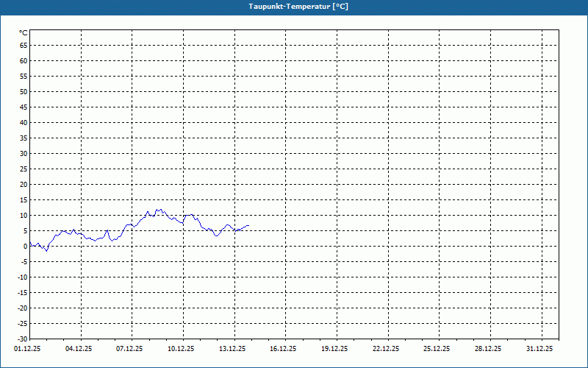Click the date label 22.12.25
The height and width of the screenshot is (368, 588).
[x=386, y=349]
